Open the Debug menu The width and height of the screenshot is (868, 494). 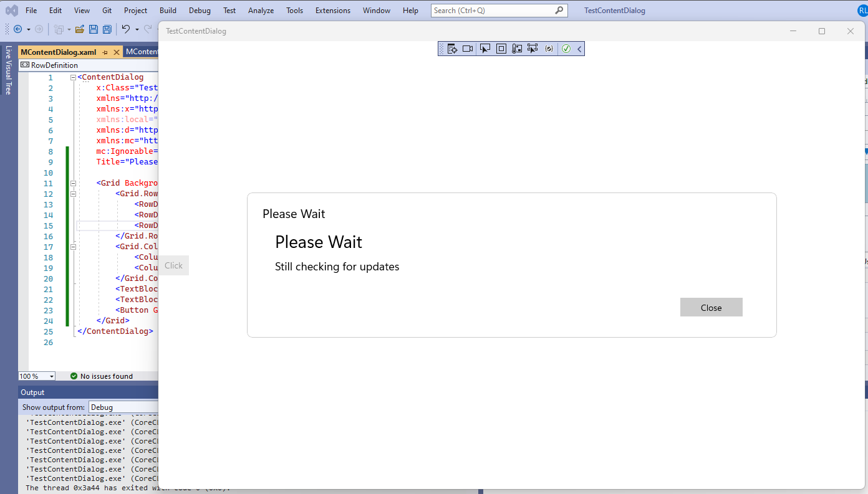[x=200, y=11]
